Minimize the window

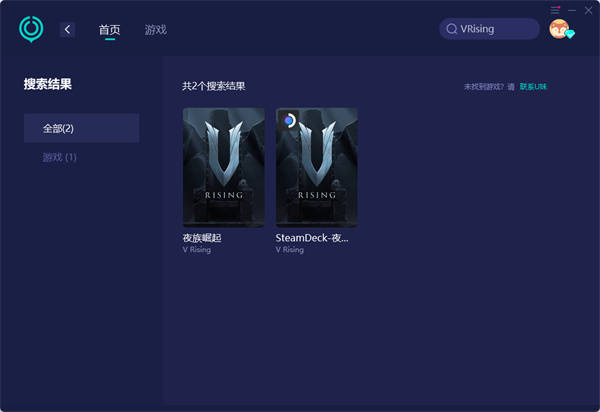click(x=572, y=10)
